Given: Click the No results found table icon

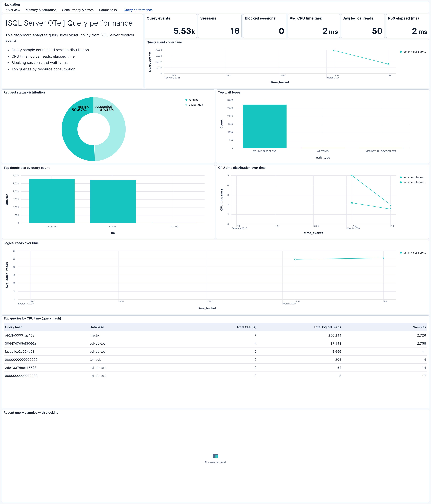Looking at the screenshot, I should pyautogui.click(x=215, y=456).
